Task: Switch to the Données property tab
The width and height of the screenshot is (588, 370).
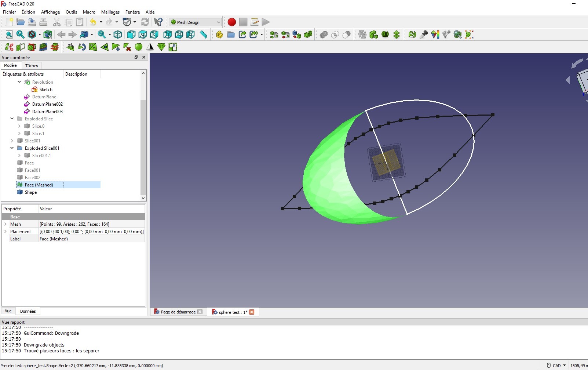Action: (28, 311)
